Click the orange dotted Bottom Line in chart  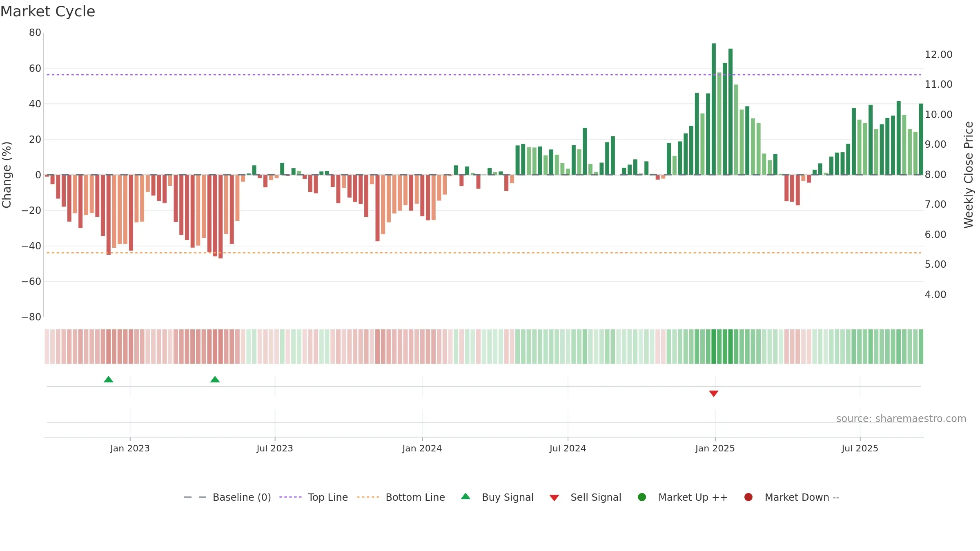484,253
